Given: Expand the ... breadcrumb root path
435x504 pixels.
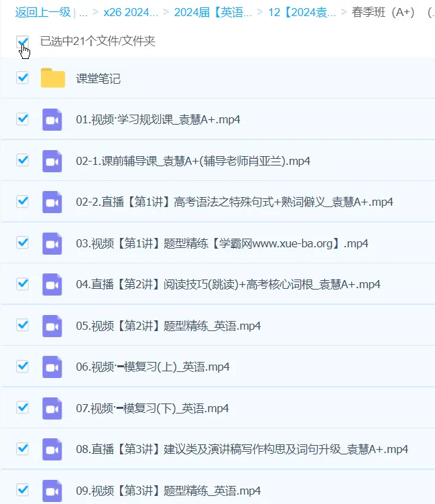Looking at the screenshot, I should tap(83, 12).
